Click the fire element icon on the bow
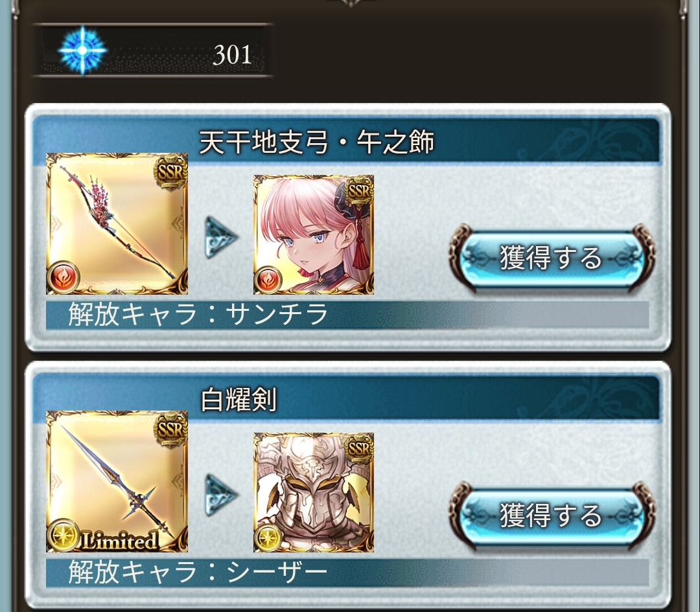The image size is (700, 612). tap(64, 277)
